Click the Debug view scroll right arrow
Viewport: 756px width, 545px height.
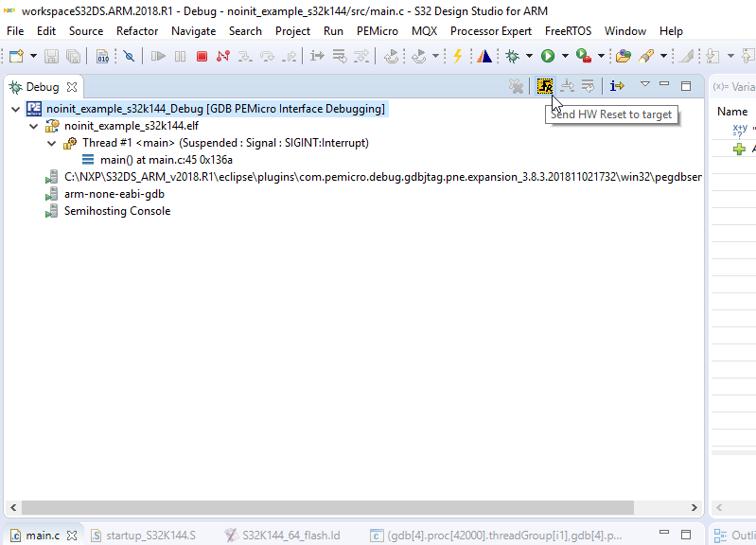coord(694,507)
